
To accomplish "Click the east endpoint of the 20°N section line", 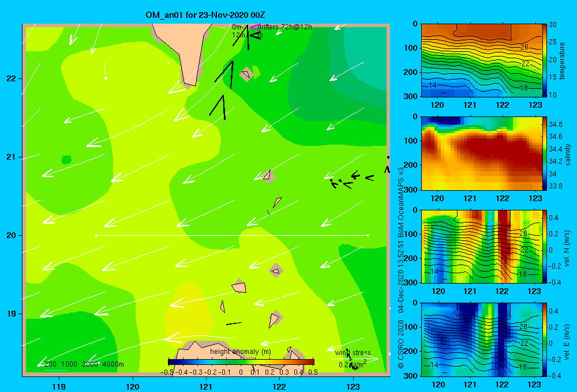I will point(368,235).
